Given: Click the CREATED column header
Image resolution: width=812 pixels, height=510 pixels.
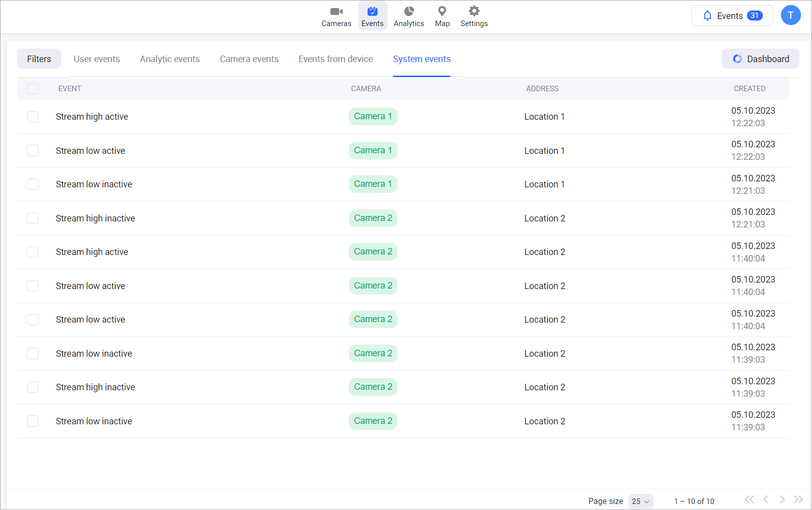Looking at the screenshot, I should (x=749, y=89).
